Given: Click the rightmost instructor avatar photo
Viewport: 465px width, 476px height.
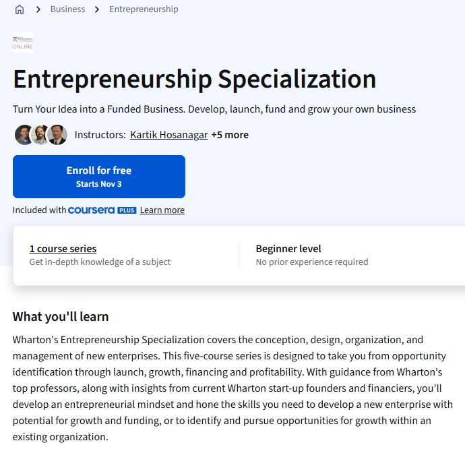Looking at the screenshot, I should 58,135.
